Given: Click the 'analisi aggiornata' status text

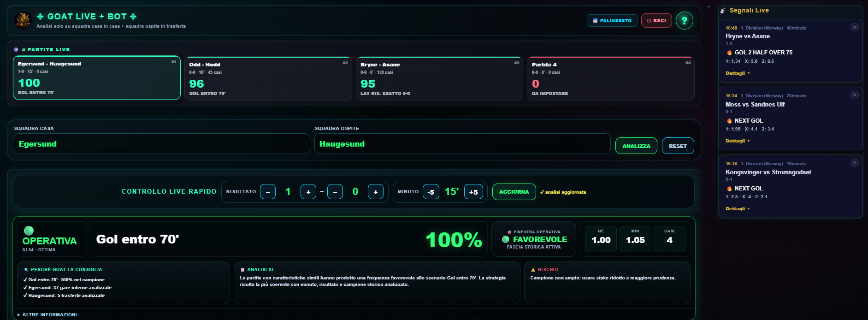Looking at the screenshot, I should 563,192.
